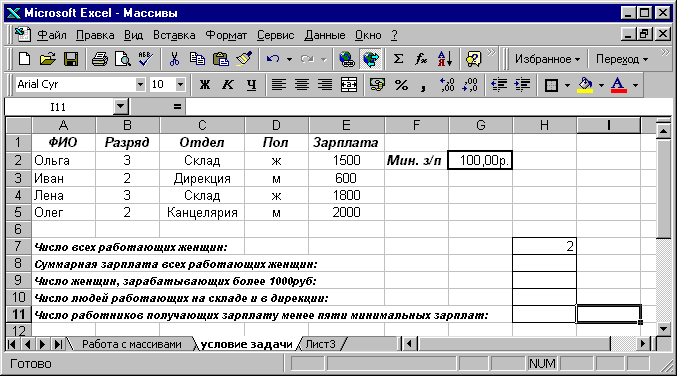Cut selection with the scissors icon

(174, 59)
